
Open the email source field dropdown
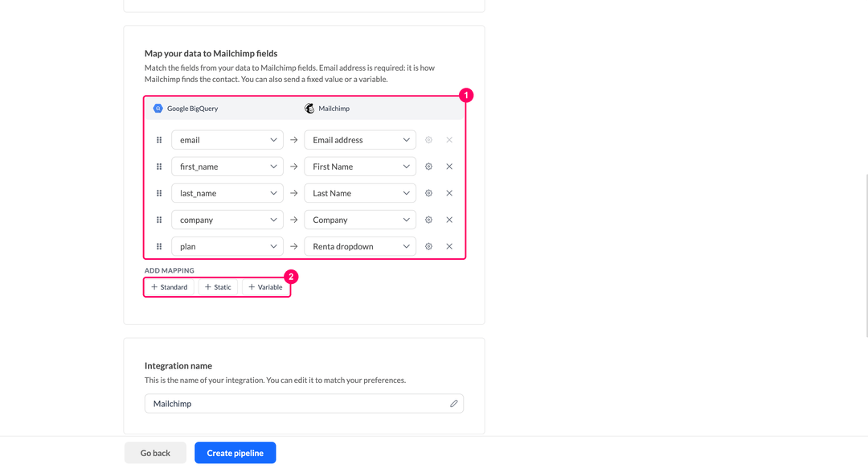click(227, 140)
